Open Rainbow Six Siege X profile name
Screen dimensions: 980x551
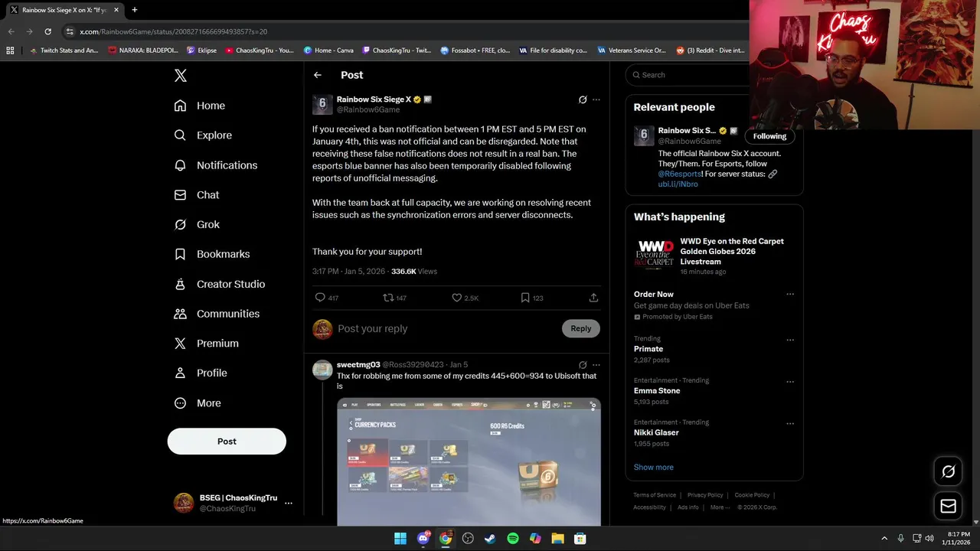tap(374, 99)
